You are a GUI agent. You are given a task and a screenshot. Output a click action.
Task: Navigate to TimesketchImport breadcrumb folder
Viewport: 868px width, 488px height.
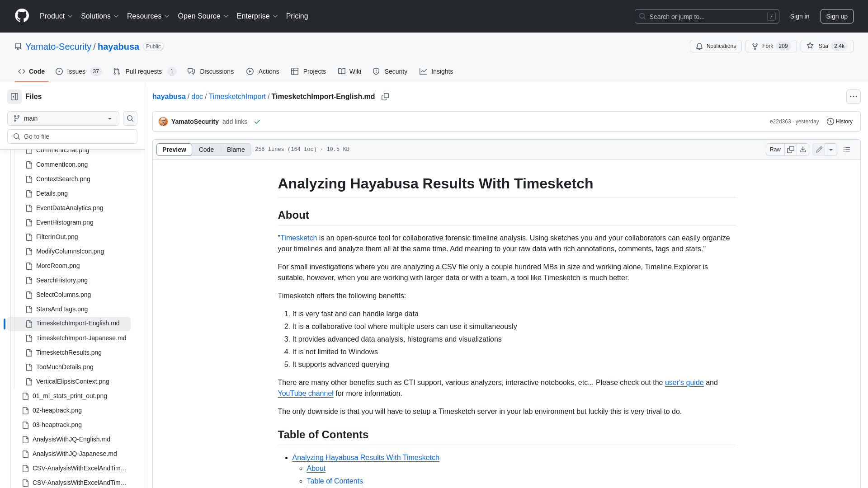(237, 97)
